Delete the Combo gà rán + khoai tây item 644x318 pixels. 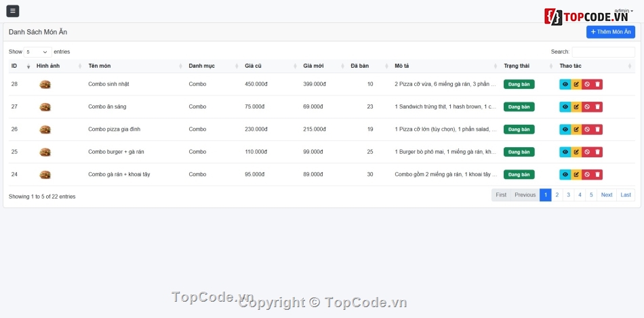(598, 175)
